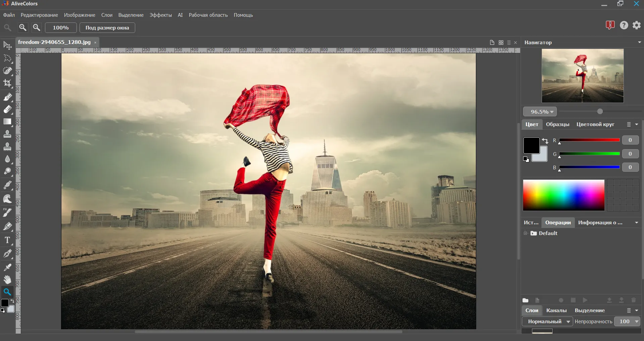The width and height of the screenshot is (644, 341).
Task: Reset colors to default in Color panel
Action: [x=526, y=159]
